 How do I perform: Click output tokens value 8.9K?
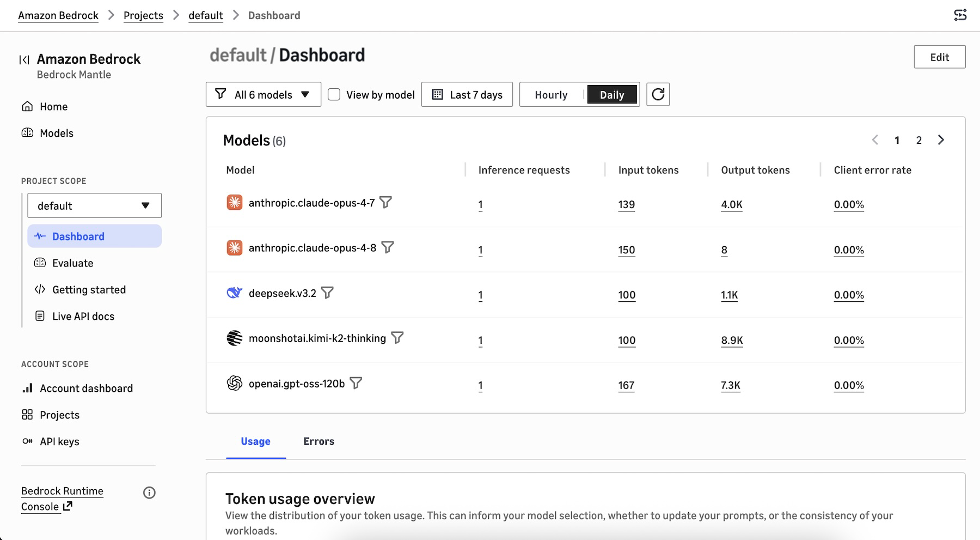point(732,340)
